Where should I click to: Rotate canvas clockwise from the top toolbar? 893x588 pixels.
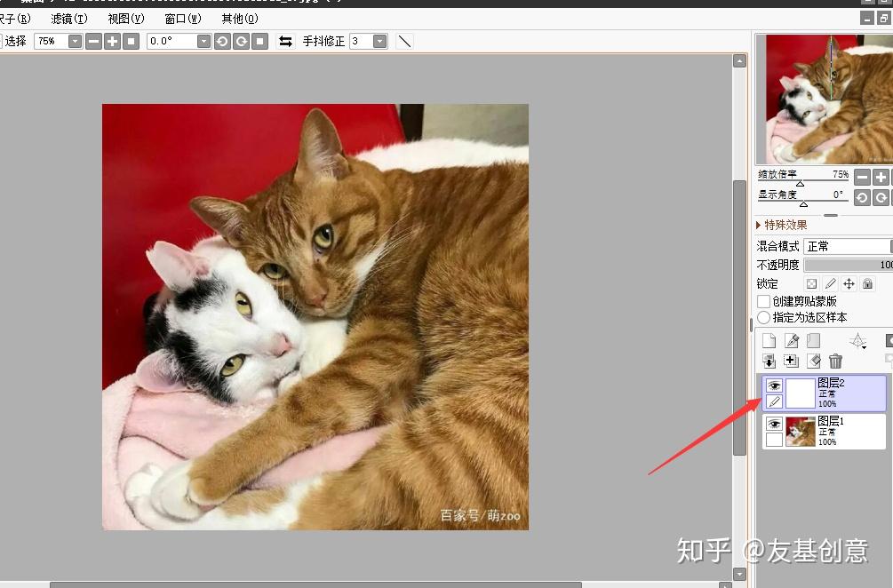242,42
